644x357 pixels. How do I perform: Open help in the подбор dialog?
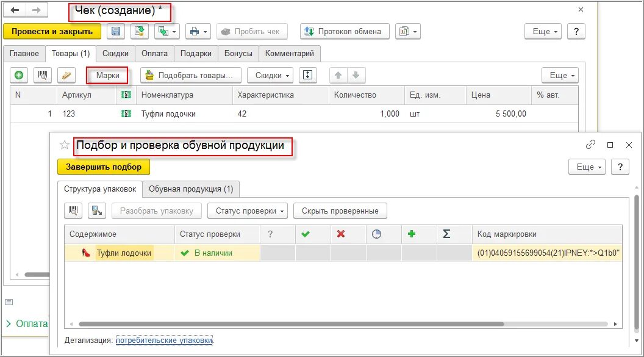pyautogui.click(x=620, y=167)
